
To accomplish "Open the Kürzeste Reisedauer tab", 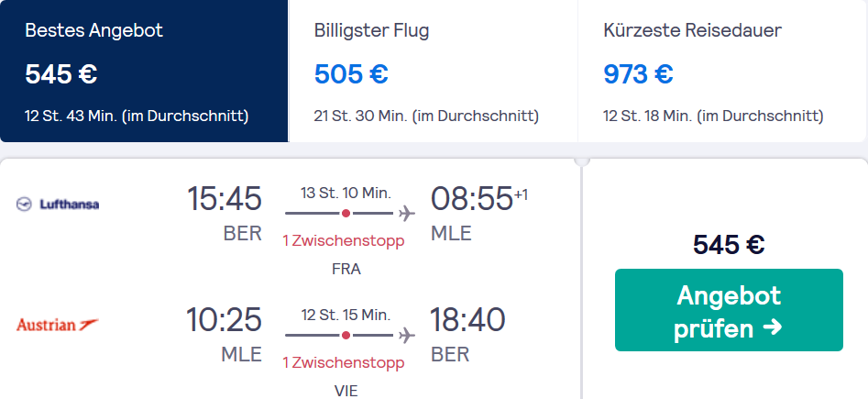I will pyautogui.click(x=722, y=71).
